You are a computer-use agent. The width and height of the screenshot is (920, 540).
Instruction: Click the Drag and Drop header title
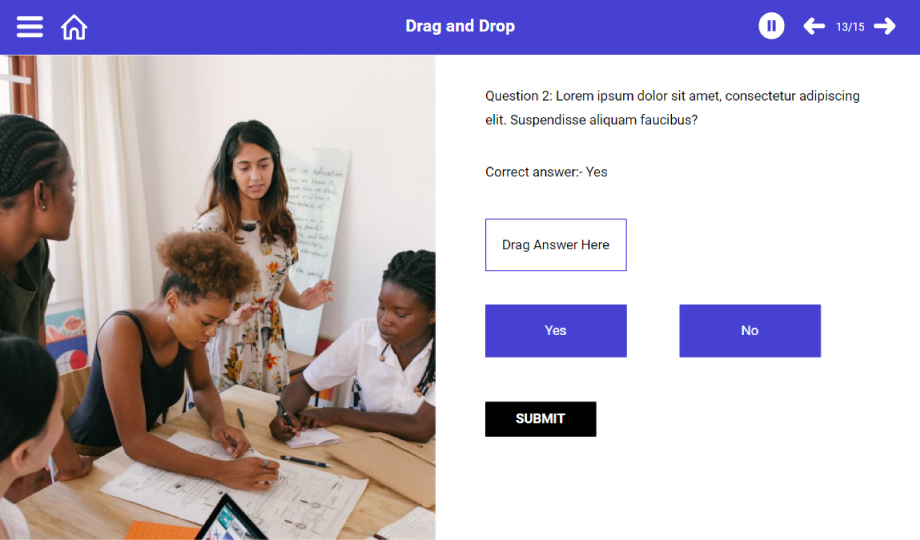[x=460, y=26]
